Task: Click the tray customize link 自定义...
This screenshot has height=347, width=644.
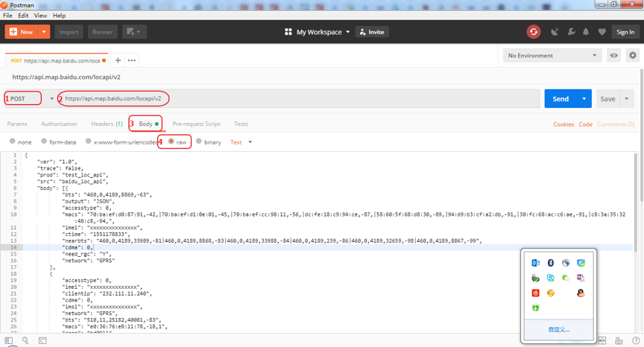Action: (x=558, y=329)
